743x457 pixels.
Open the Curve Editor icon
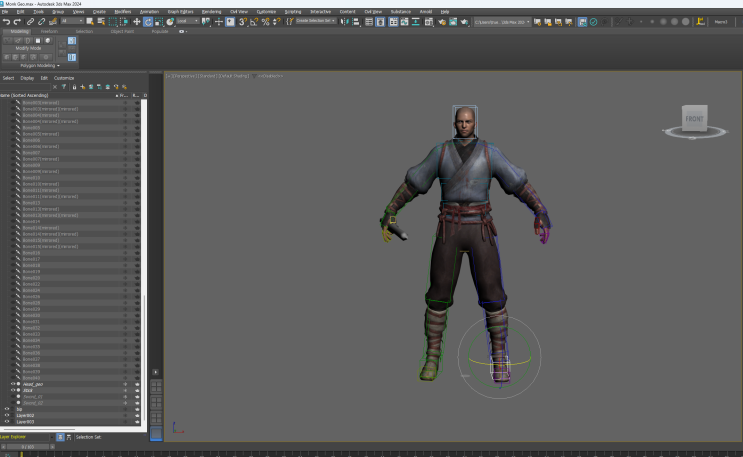click(404, 22)
